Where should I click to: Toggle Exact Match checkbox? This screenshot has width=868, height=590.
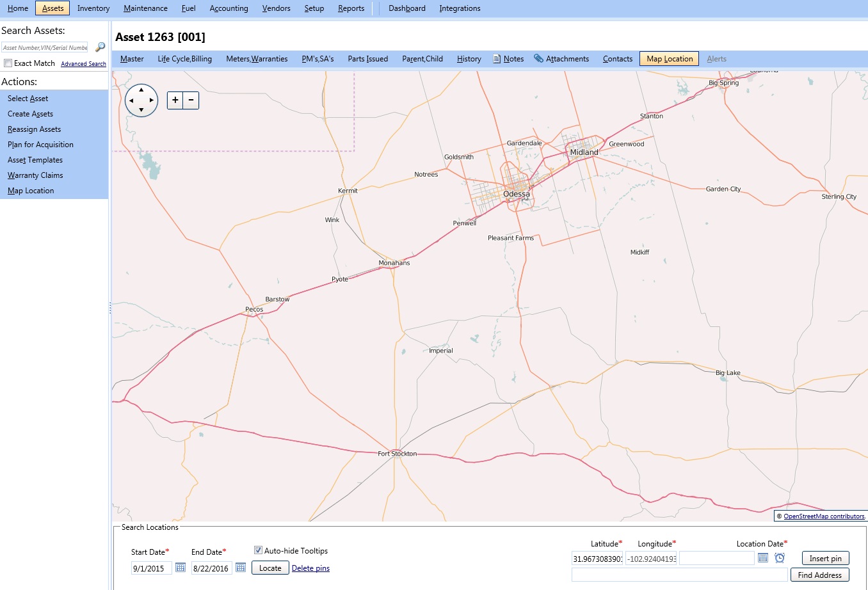pyautogui.click(x=8, y=63)
